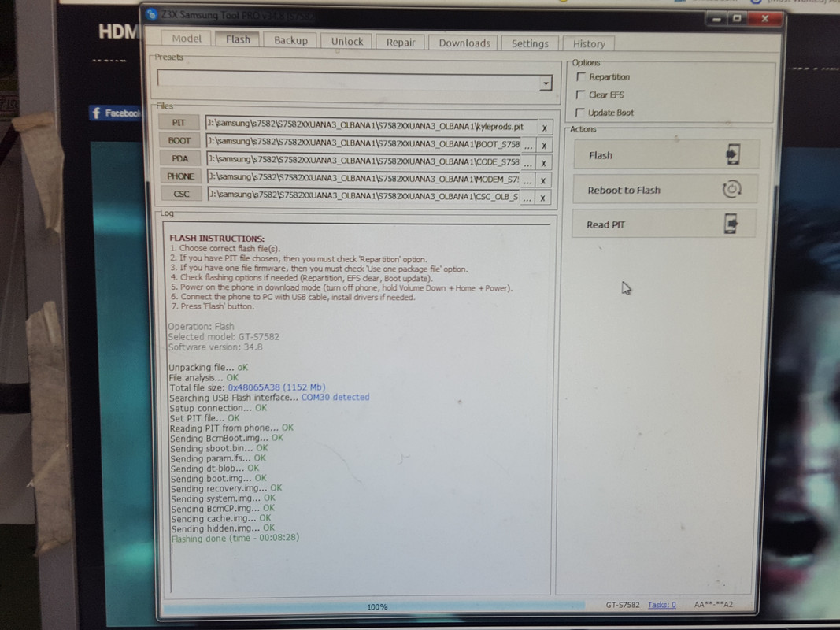Check the Update Boot option
This screenshot has width=840, height=630.
[579, 113]
